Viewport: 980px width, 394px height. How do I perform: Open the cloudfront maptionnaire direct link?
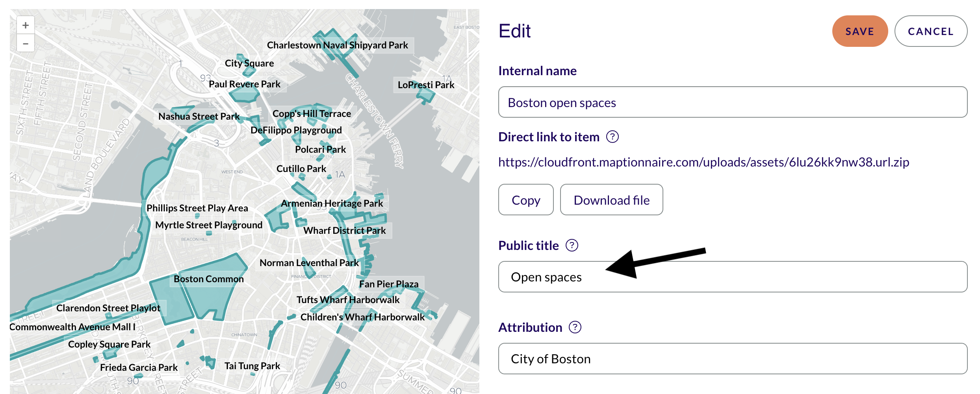703,162
